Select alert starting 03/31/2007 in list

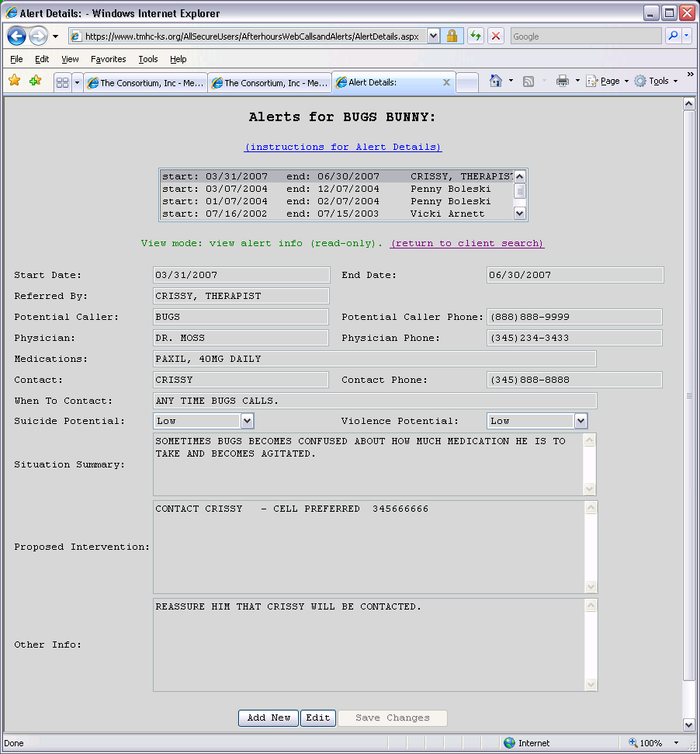click(337, 176)
